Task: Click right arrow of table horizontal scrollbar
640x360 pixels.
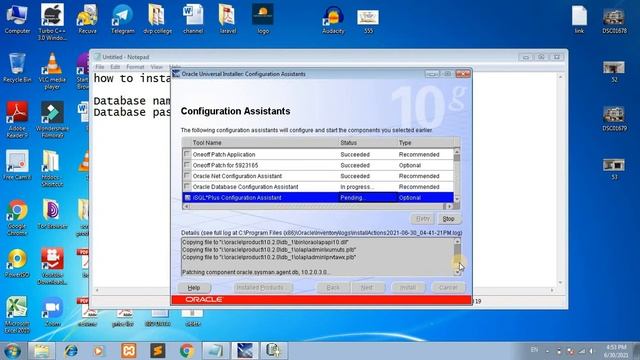Action: (449, 207)
